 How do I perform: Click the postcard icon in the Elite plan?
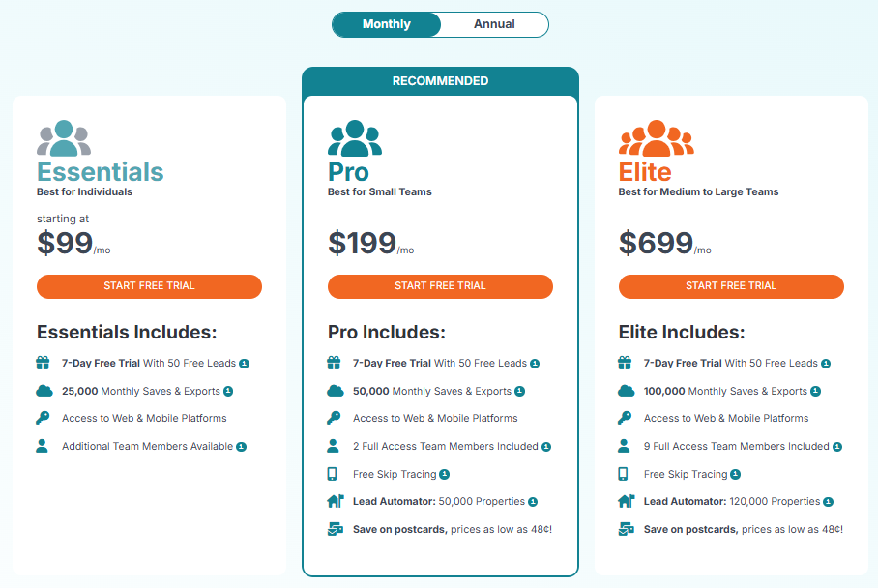[627, 529]
